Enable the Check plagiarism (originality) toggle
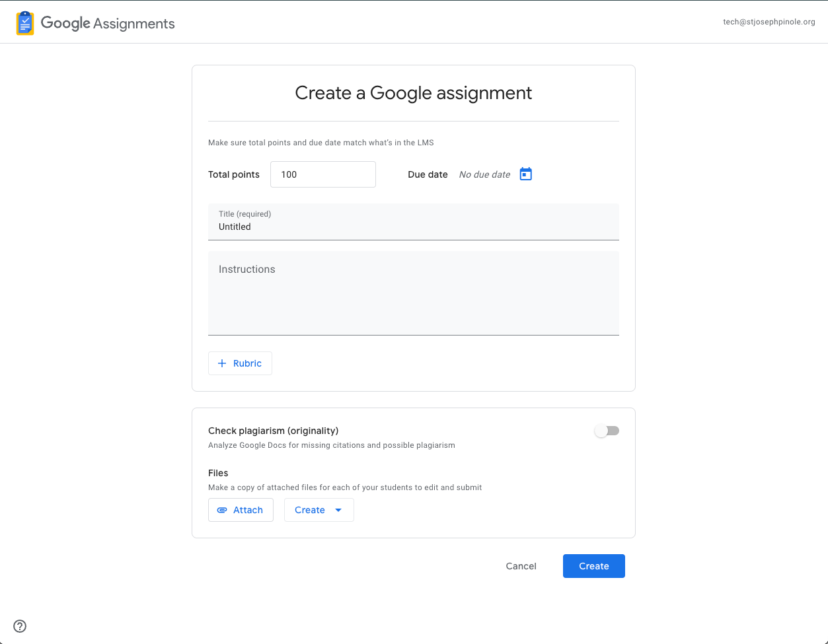This screenshot has width=828, height=644. [607, 431]
